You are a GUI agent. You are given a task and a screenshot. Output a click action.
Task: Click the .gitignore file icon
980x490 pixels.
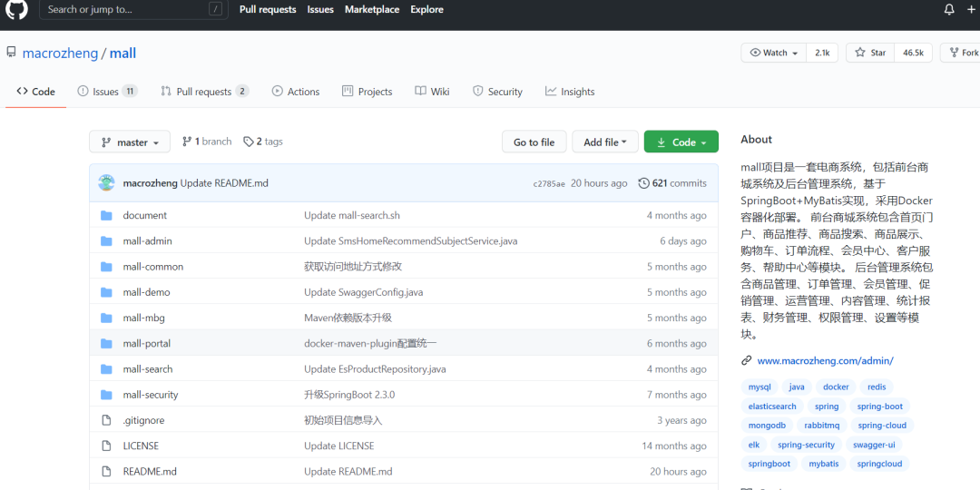tap(106, 421)
